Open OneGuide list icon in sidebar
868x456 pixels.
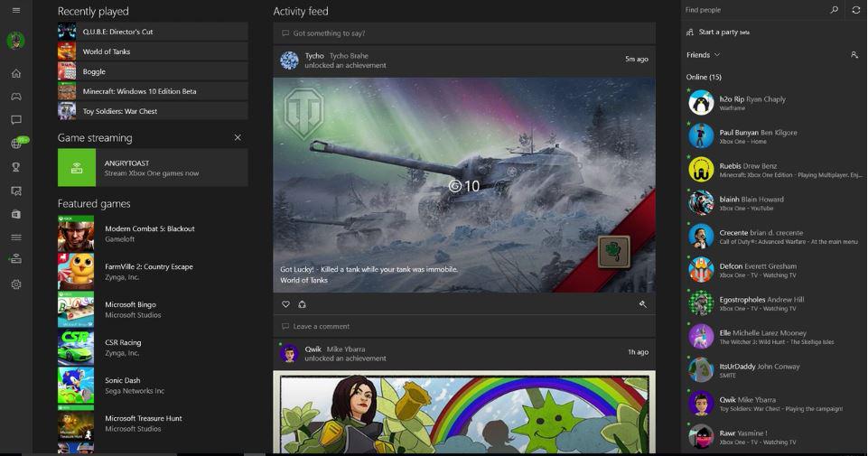(x=16, y=237)
